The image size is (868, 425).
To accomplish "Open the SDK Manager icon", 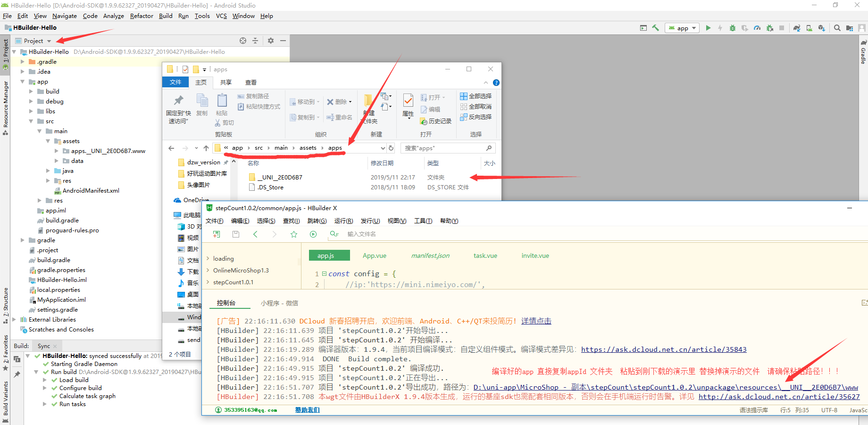I will 821,28.
